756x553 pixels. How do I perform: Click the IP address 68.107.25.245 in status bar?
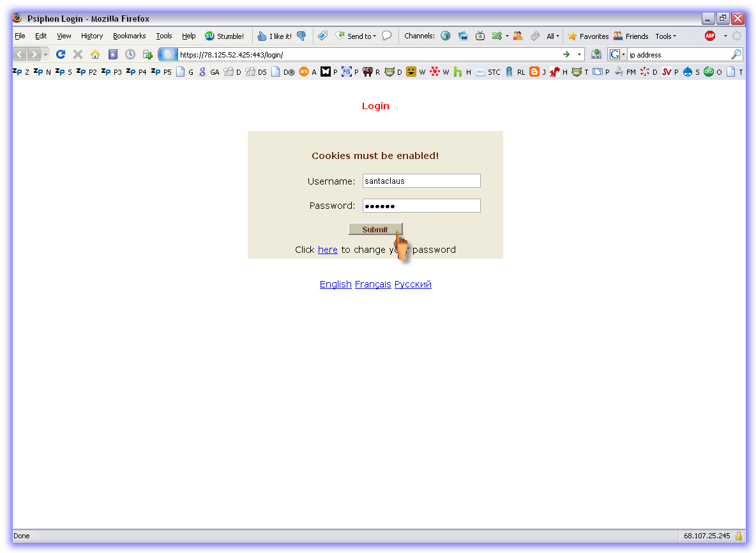coord(707,536)
